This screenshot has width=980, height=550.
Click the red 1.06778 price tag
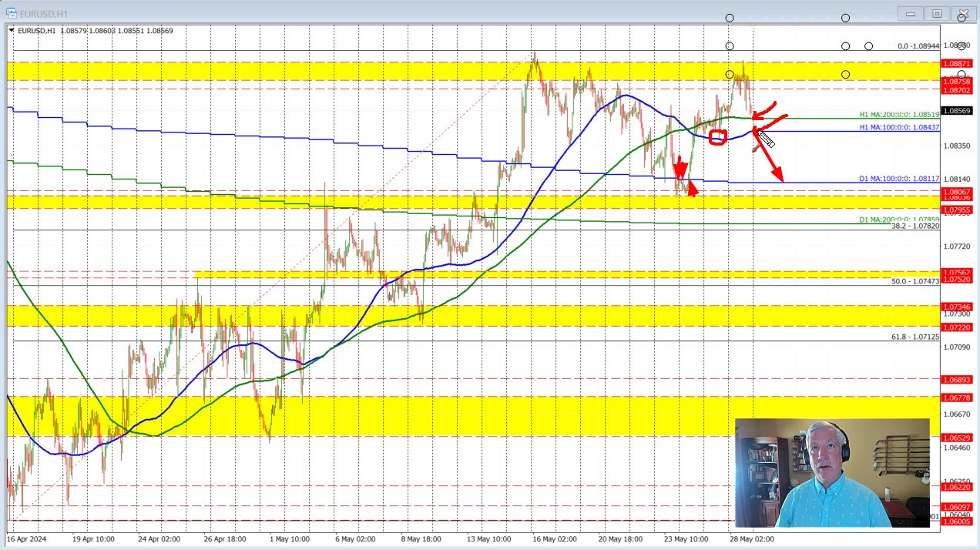[x=957, y=397]
